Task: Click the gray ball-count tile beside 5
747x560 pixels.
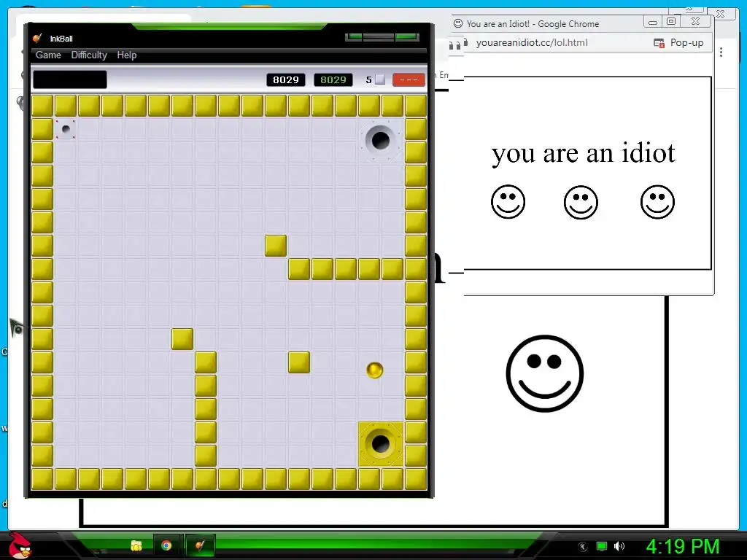Action: coord(380,79)
